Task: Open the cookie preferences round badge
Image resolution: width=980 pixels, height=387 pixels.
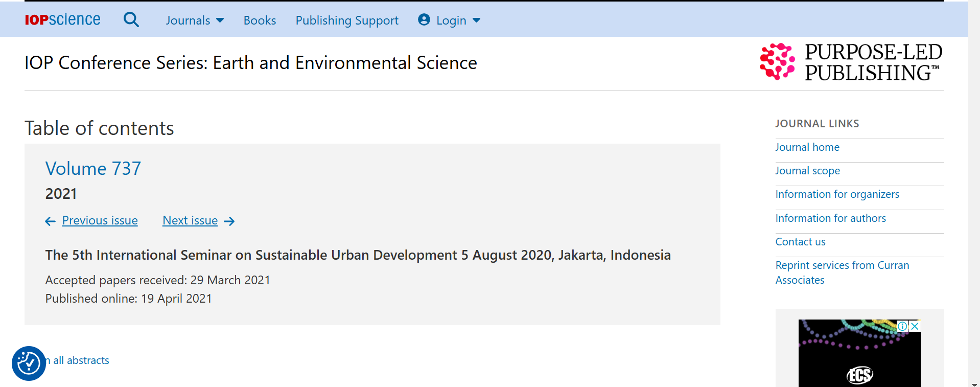Action: tap(29, 363)
